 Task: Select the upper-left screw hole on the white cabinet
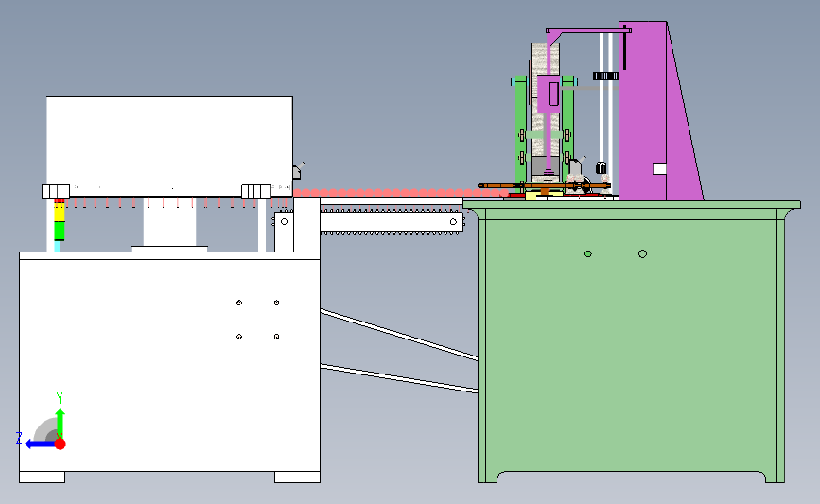(x=239, y=303)
